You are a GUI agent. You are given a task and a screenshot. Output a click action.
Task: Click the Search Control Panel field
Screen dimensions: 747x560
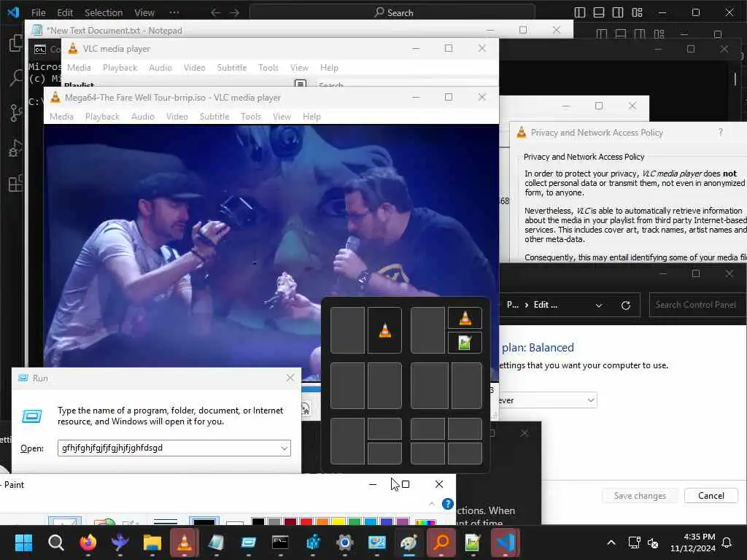click(697, 305)
